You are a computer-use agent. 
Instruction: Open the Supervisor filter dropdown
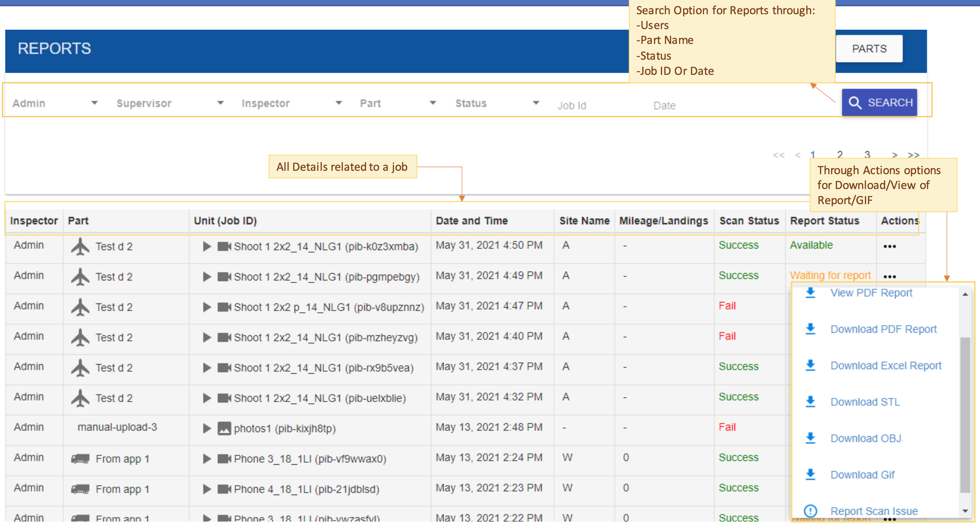pos(171,103)
